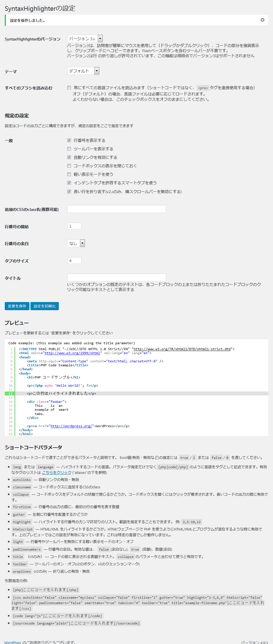
Task: Enable loading all brushes checkbox
Action: tap(69, 88)
